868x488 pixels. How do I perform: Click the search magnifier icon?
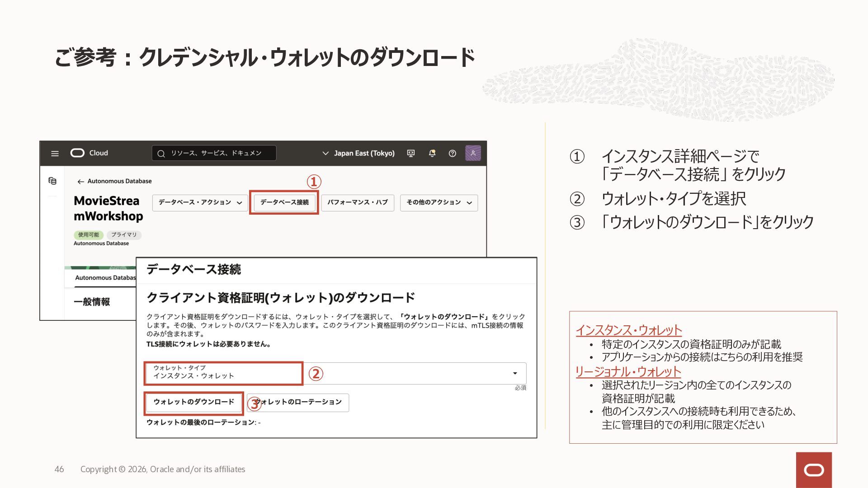click(161, 154)
